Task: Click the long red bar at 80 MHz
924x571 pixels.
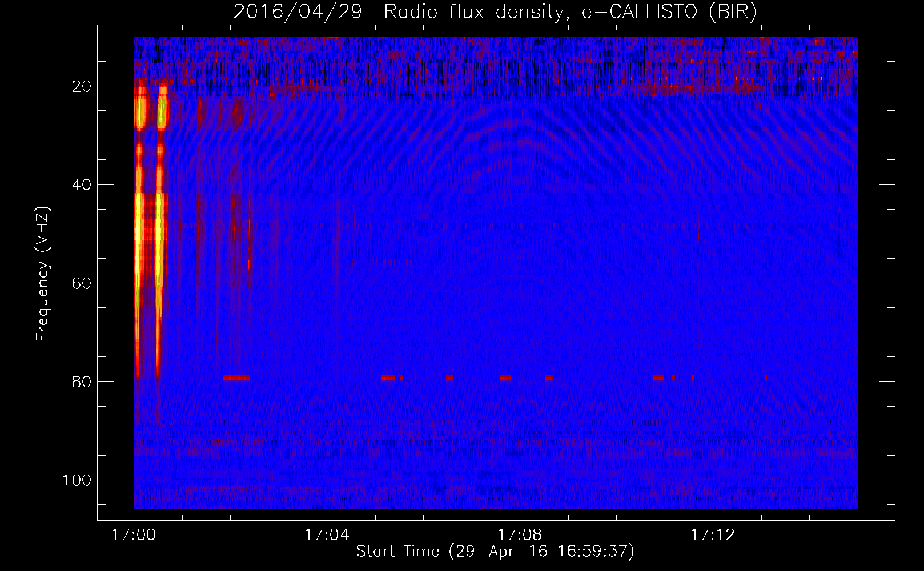Action: pyautogui.click(x=236, y=377)
